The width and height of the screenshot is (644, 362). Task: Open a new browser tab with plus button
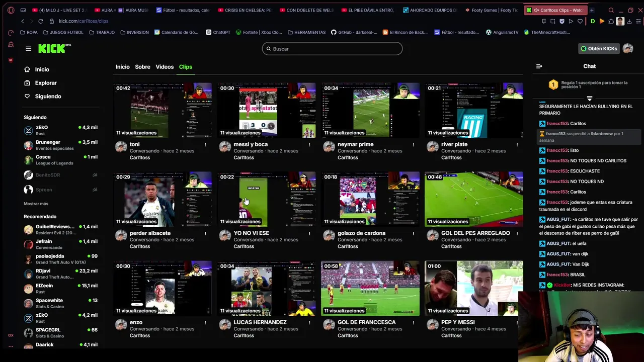click(592, 10)
